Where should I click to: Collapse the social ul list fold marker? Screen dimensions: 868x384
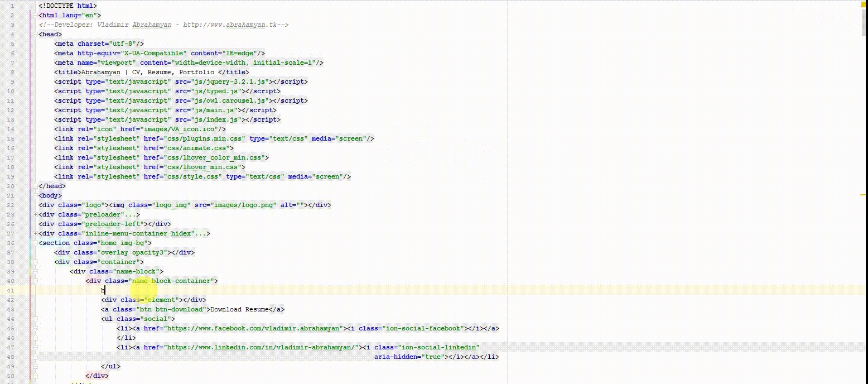click(35, 319)
